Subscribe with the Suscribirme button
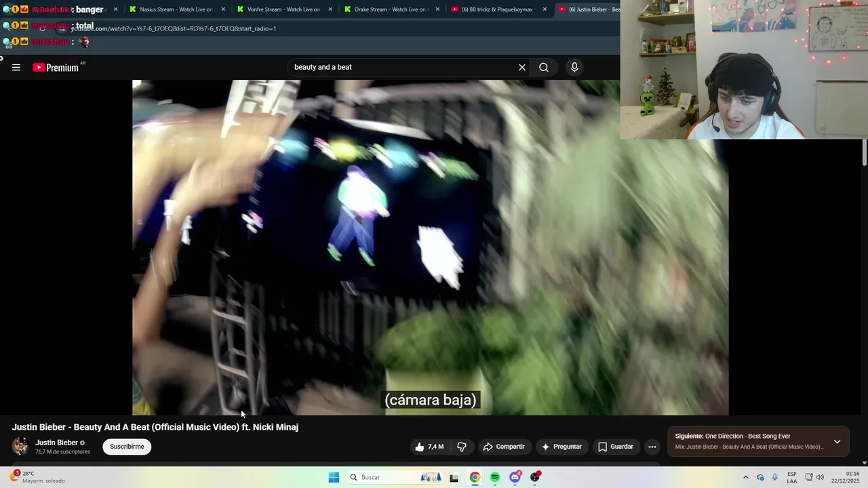The image size is (868, 488). (x=127, y=447)
